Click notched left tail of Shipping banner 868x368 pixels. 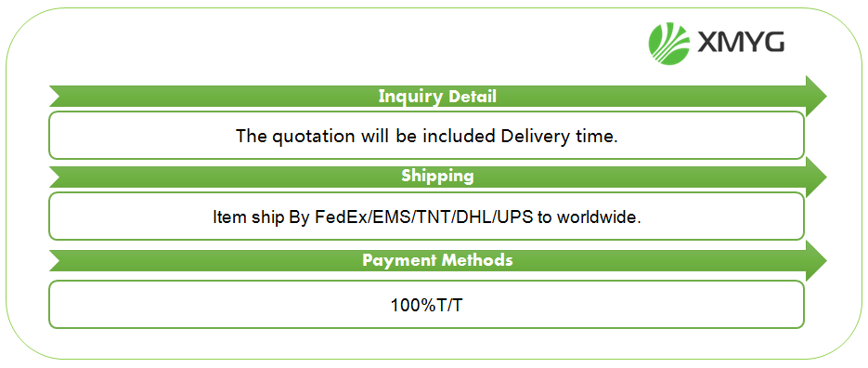click(56, 177)
